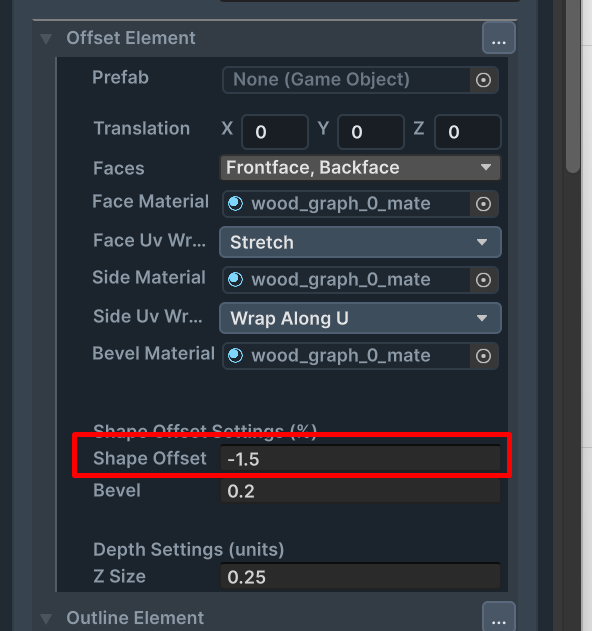The image size is (592, 631).
Task: Click the Shape Offset value field
Action: pyautogui.click(x=360, y=459)
